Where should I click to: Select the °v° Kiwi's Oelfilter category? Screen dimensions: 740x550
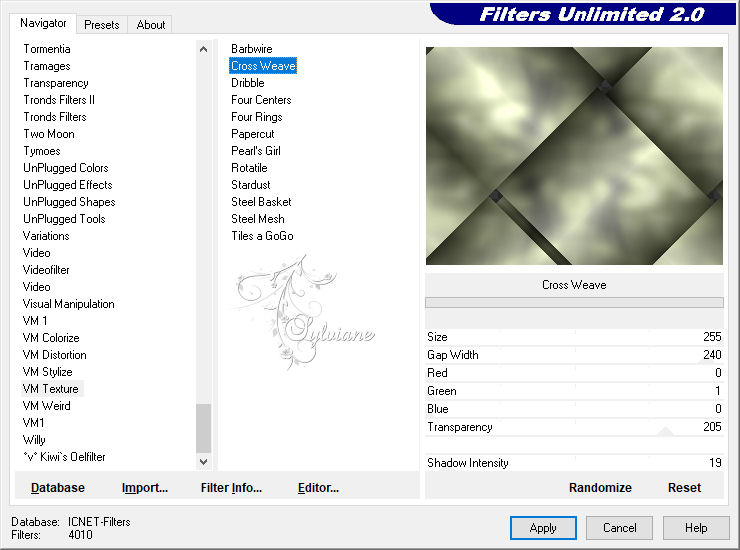64,457
